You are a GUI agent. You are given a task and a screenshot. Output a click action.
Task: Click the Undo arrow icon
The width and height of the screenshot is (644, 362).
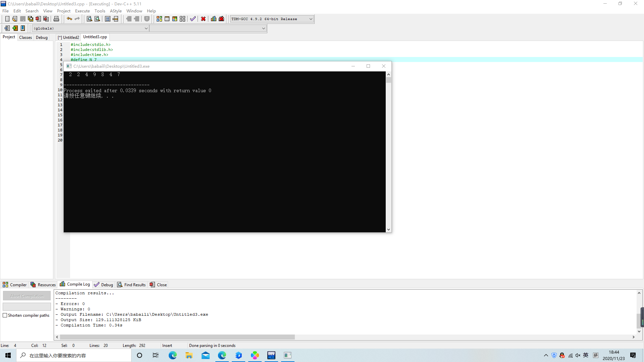69,19
